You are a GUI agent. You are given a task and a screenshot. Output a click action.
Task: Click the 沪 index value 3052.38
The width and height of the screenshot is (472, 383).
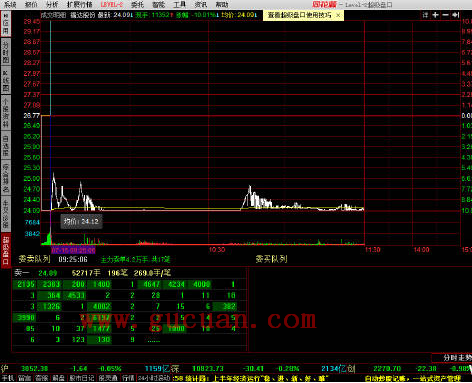(x=34, y=369)
